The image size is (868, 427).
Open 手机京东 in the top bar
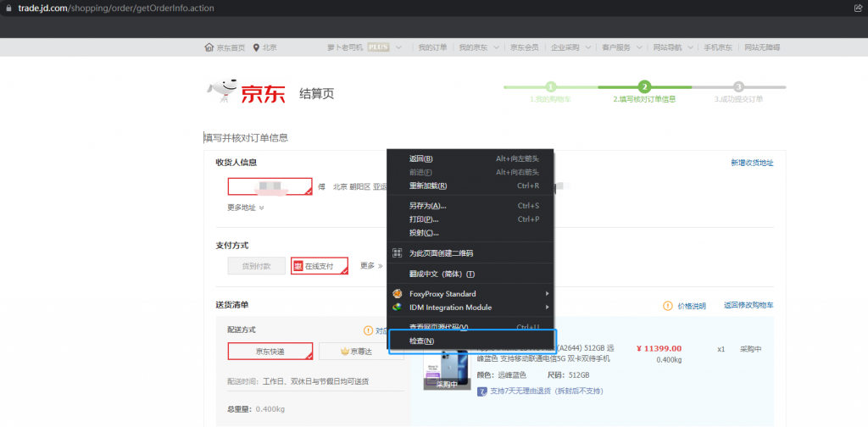point(718,47)
